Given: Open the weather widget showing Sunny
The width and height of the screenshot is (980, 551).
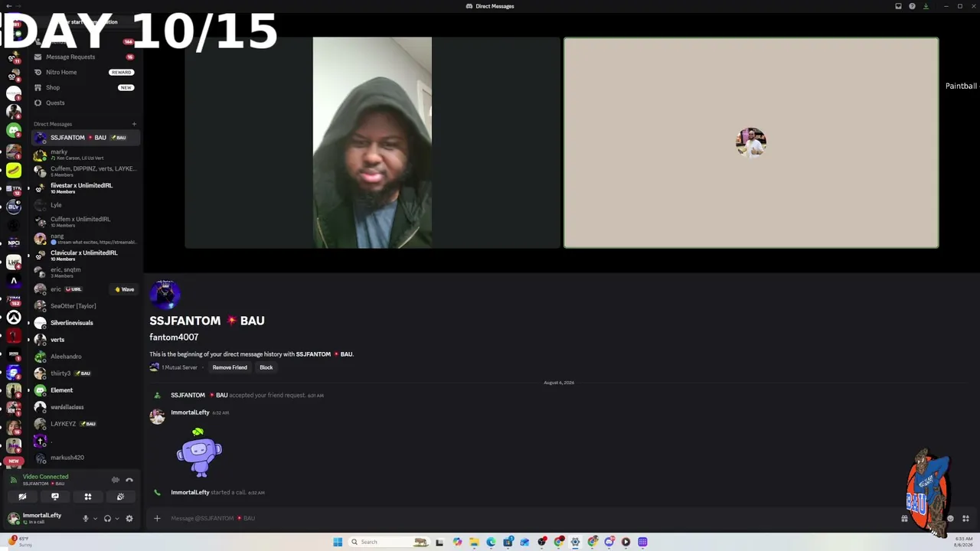Looking at the screenshot, I should point(20,542).
